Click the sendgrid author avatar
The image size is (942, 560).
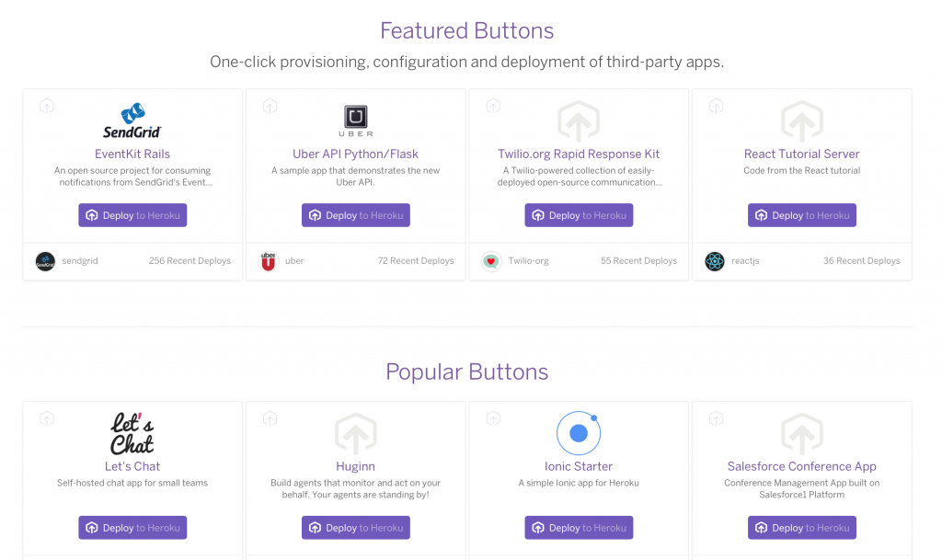[45, 261]
